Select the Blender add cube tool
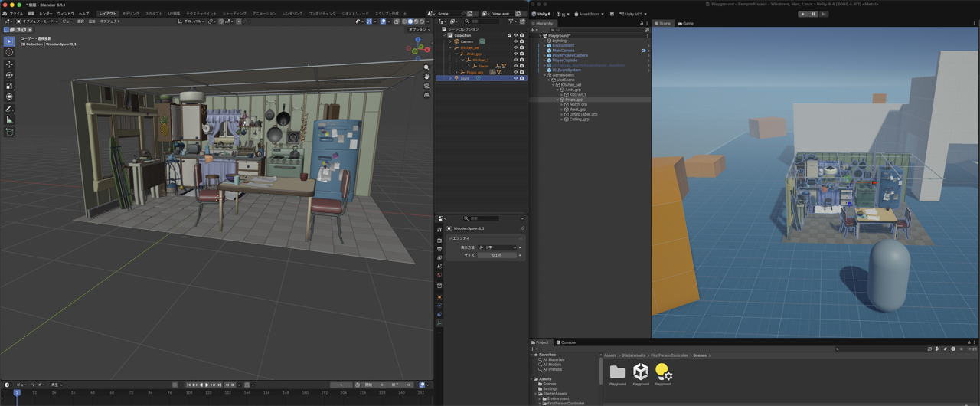The height and width of the screenshot is (406, 980). [9, 132]
